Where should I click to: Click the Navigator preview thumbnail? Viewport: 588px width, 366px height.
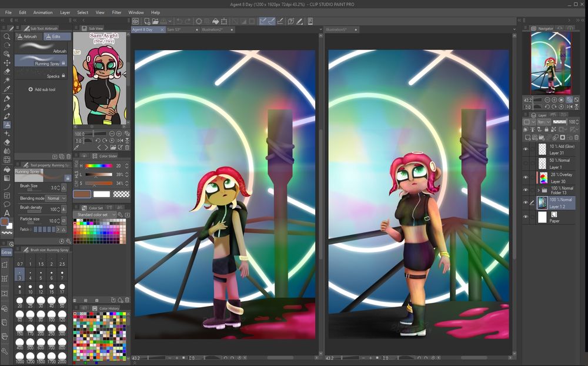(551, 62)
